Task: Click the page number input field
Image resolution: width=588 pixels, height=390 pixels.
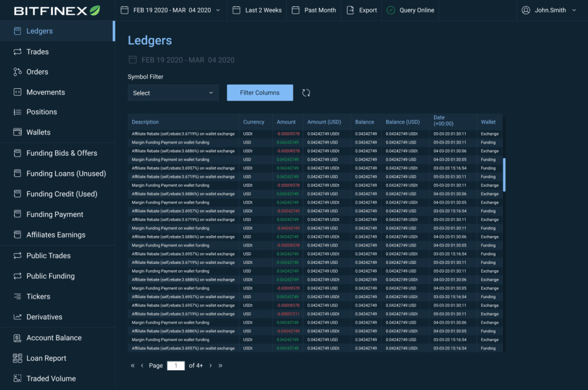Action: [176, 366]
